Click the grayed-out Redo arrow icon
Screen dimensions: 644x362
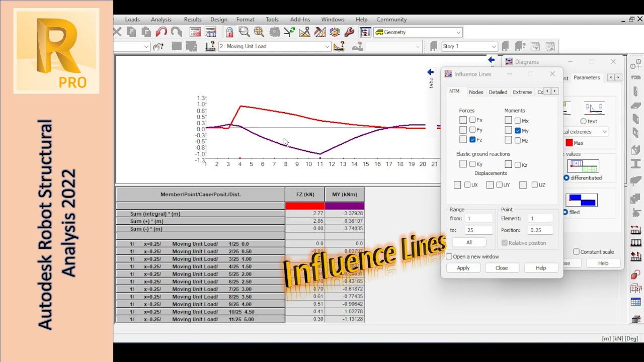(x=177, y=32)
